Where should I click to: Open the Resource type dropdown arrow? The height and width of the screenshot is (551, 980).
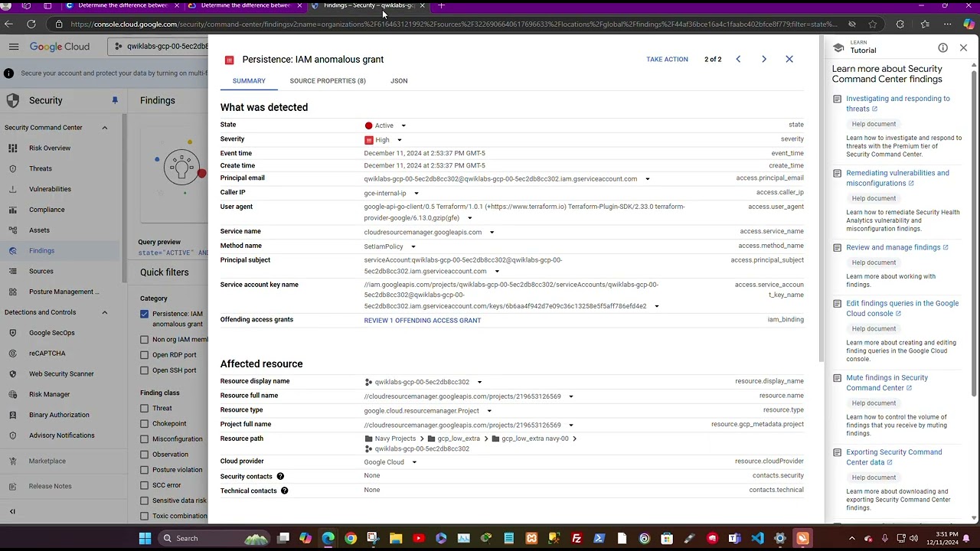(x=488, y=411)
